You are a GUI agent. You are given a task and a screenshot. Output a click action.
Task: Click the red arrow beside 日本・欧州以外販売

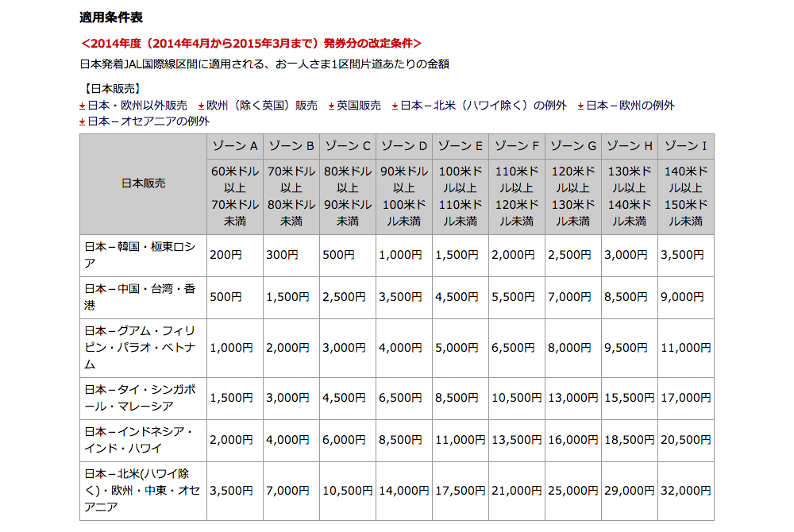tap(83, 106)
